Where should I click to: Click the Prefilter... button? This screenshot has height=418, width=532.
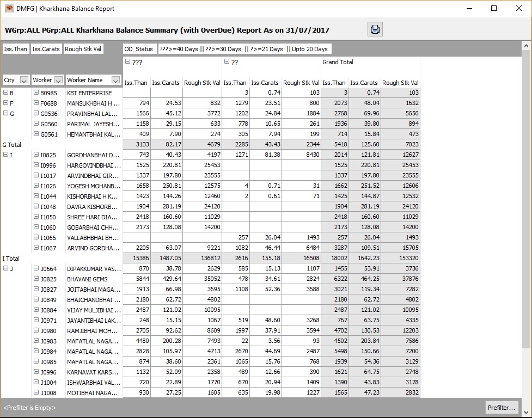[x=502, y=408]
